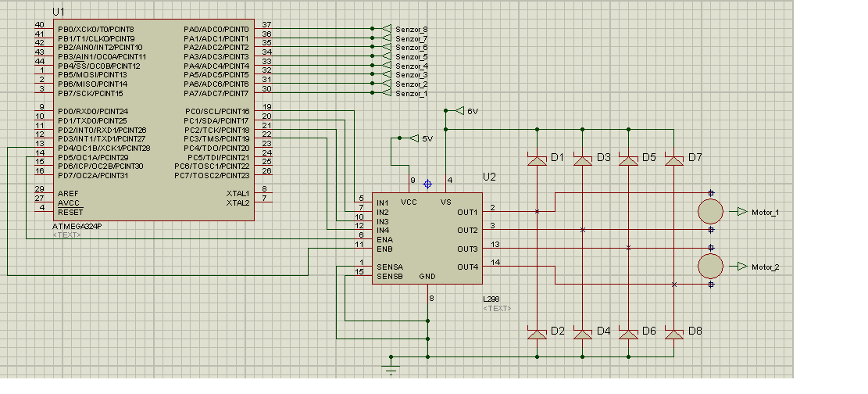Select the Senzor_7 input terminal
Screen dimensions: 868x394
[x=387, y=38]
